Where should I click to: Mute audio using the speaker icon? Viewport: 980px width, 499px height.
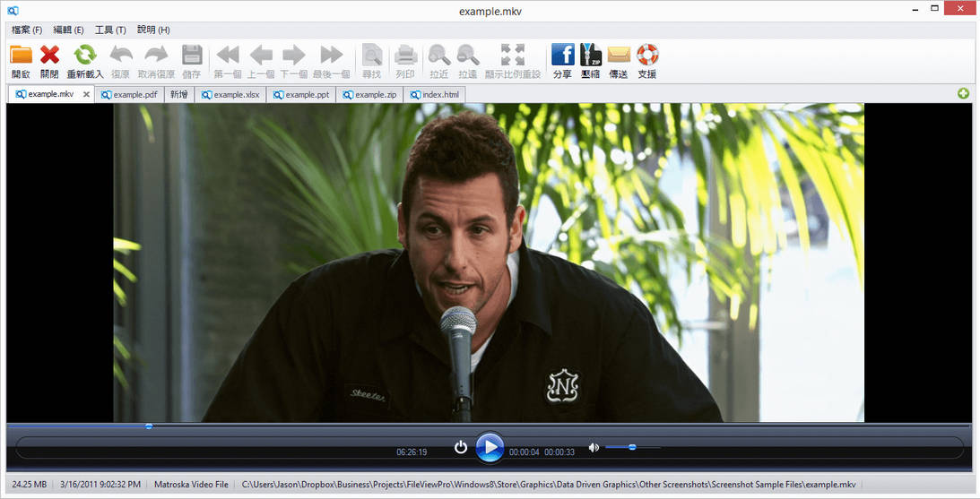click(594, 447)
